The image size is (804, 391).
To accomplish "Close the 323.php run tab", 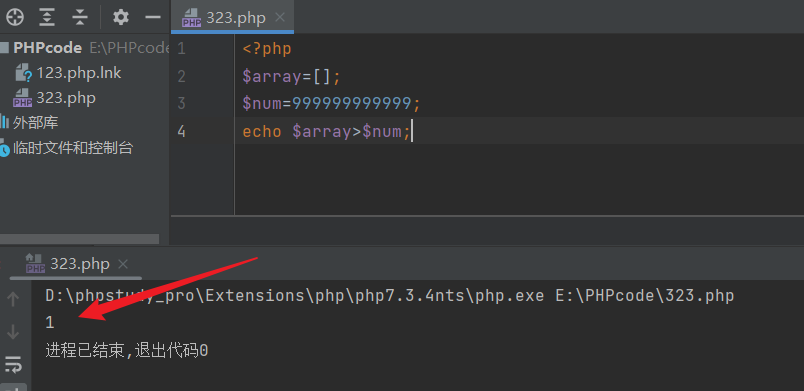I will pos(123,264).
